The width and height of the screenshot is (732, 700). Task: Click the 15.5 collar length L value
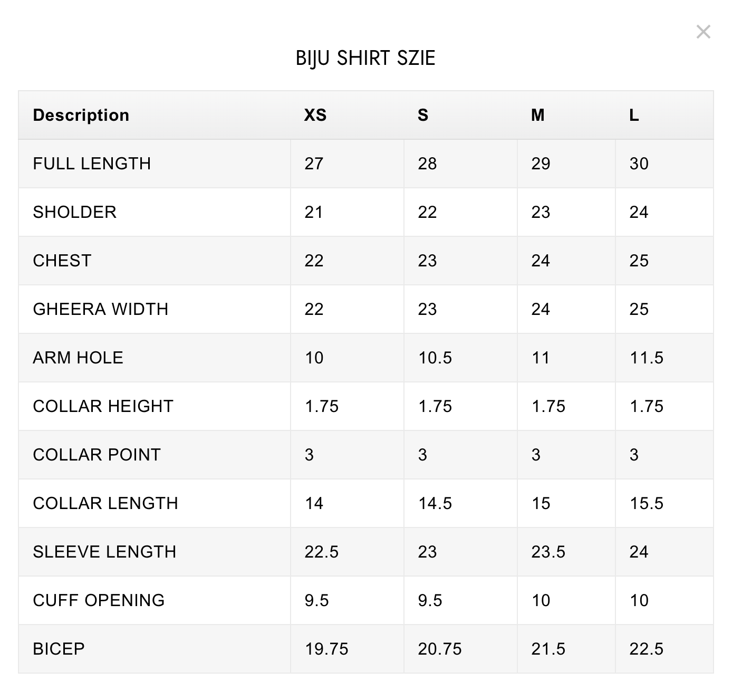(647, 503)
